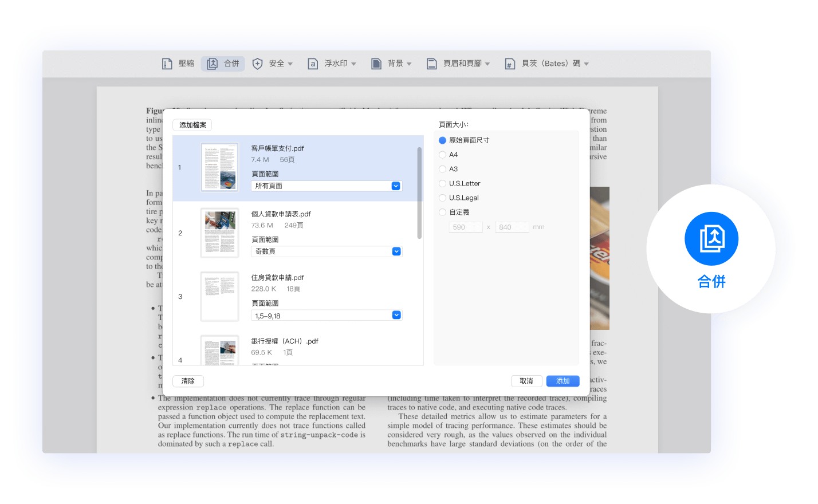Click the file list vertical scrollbar

click(x=419, y=193)
